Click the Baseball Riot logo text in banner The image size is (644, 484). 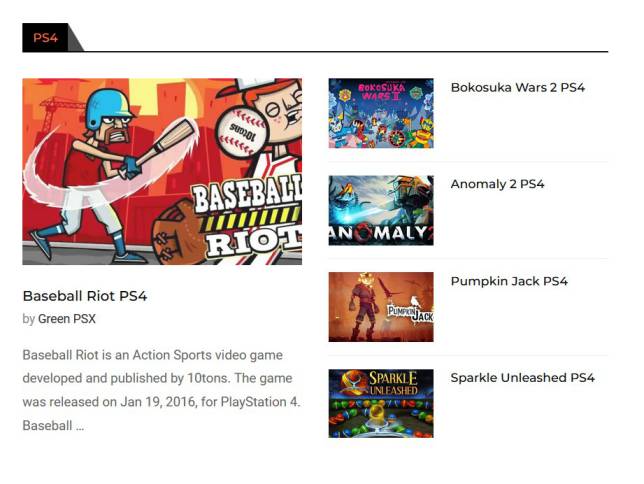point(248,220)
